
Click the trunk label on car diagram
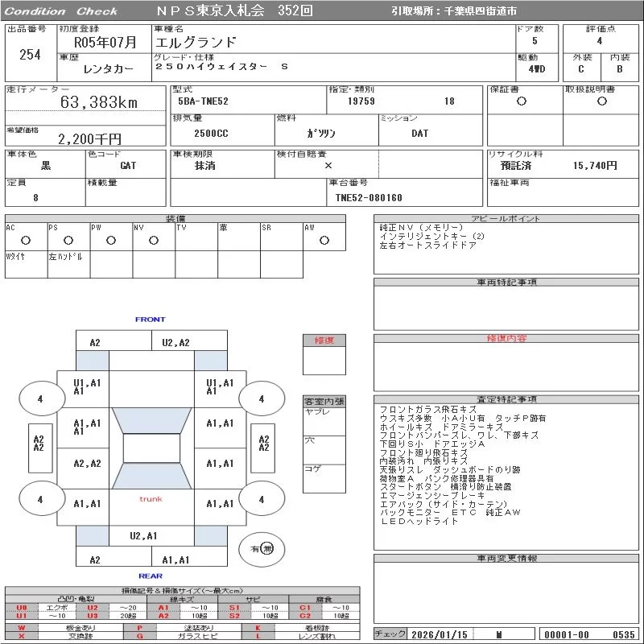[151, 499]
